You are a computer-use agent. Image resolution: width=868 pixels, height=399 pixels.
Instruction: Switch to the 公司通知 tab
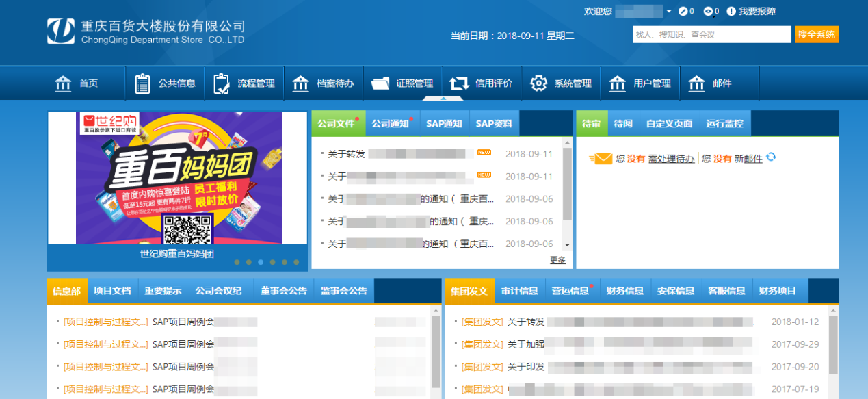click(391, 124)
